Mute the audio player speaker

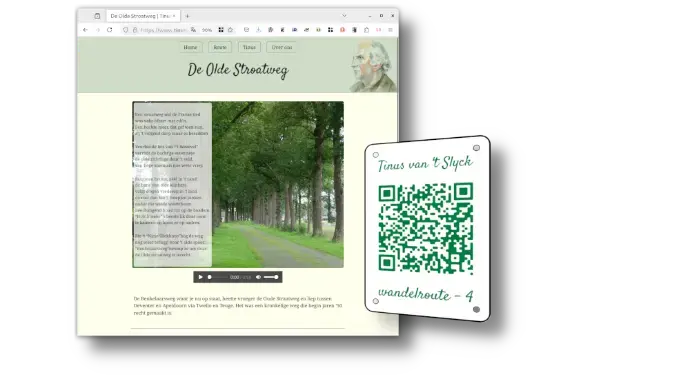(x=258, y=277)
